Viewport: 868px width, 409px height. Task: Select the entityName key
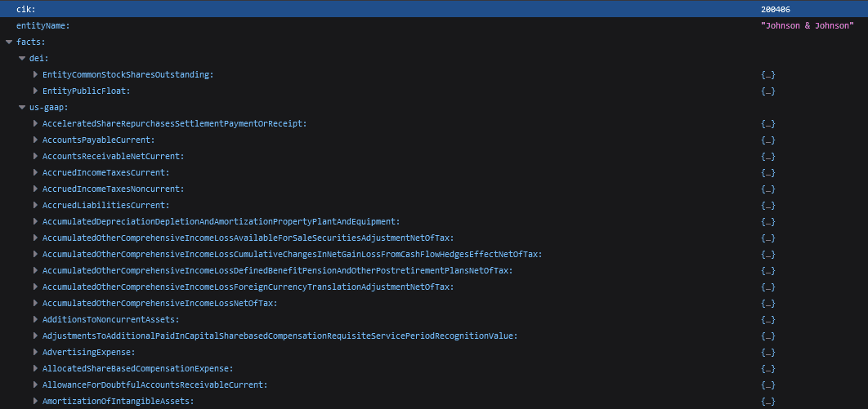[x=43, y=25]
